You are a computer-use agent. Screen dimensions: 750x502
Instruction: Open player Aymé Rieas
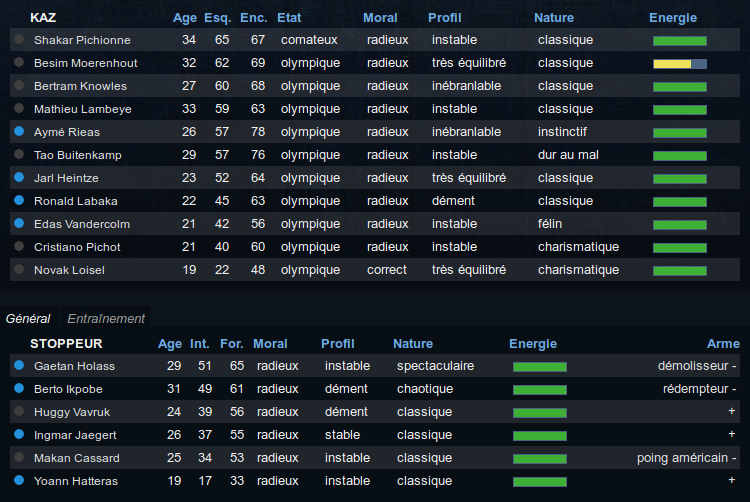click(67, 132)
